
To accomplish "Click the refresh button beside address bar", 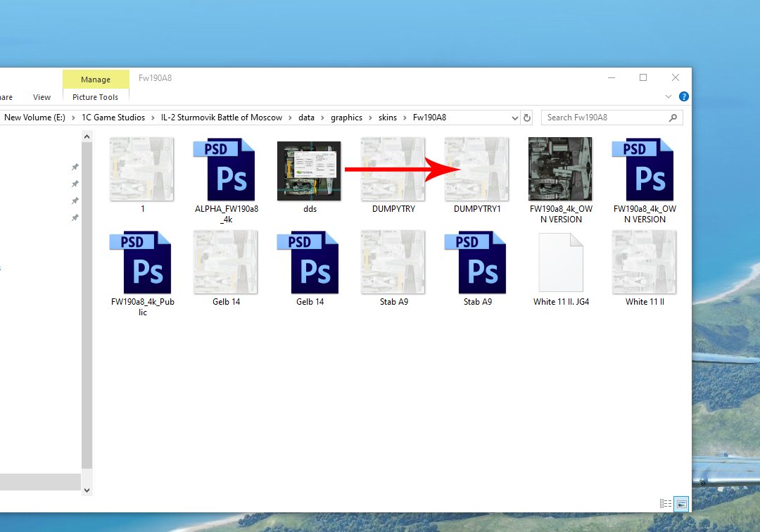I will coord(528,118).
